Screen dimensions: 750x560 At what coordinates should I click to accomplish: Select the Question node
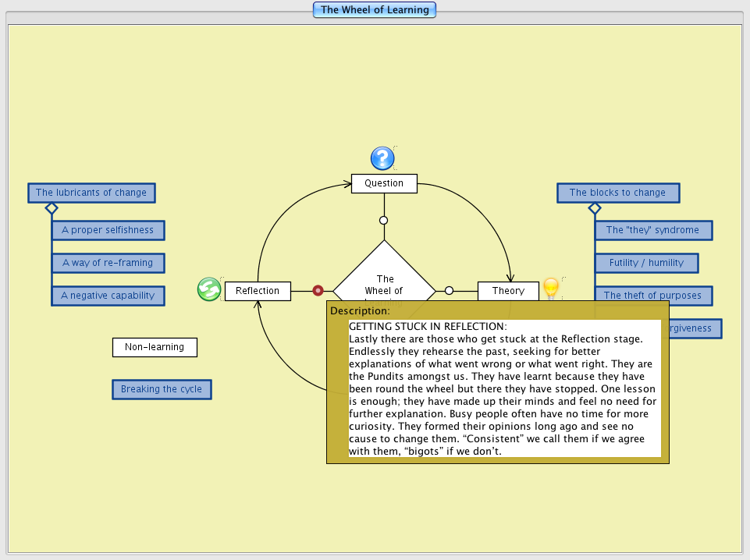point(384,183)
